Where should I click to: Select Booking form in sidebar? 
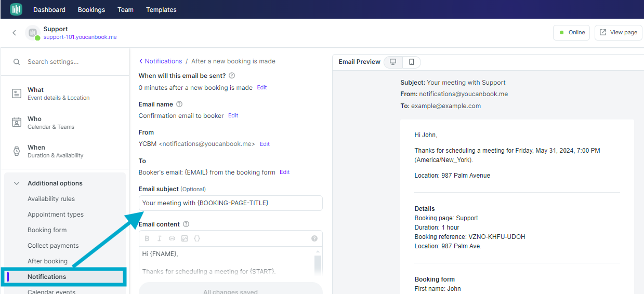coord(47,230)
